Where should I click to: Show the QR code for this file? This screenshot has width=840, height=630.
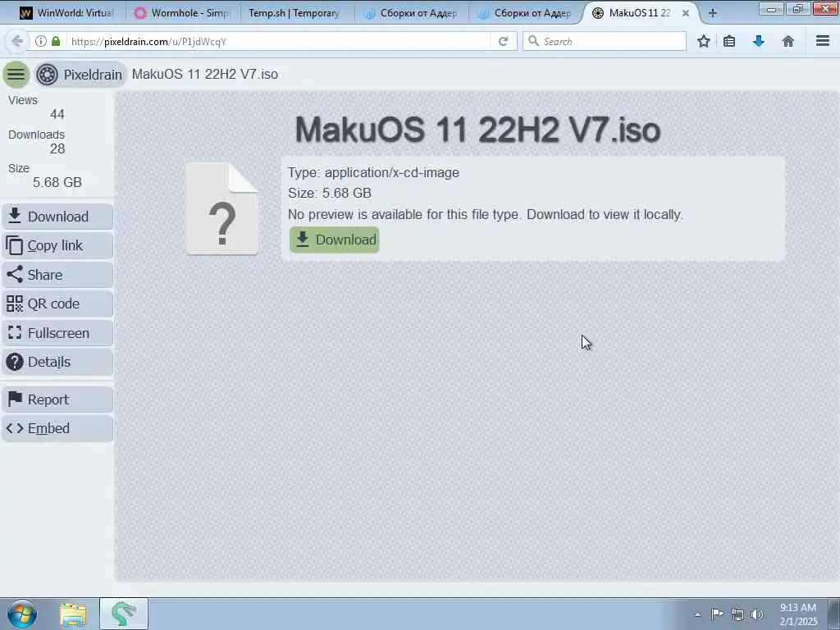click(58, 304)
